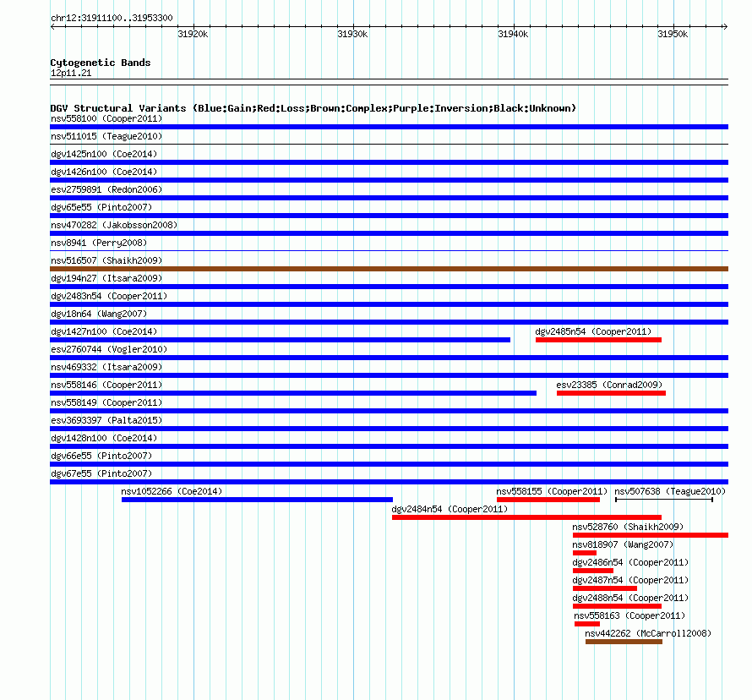This screenshot has height=700, width=752.
Task: Click the nsv507638 (Teague2010) label
Action: pos(670,491)
